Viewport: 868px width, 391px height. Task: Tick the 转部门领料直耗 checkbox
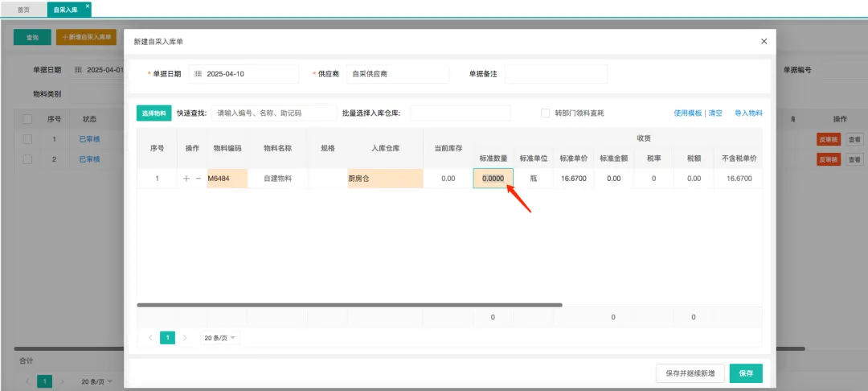[545, 113]
